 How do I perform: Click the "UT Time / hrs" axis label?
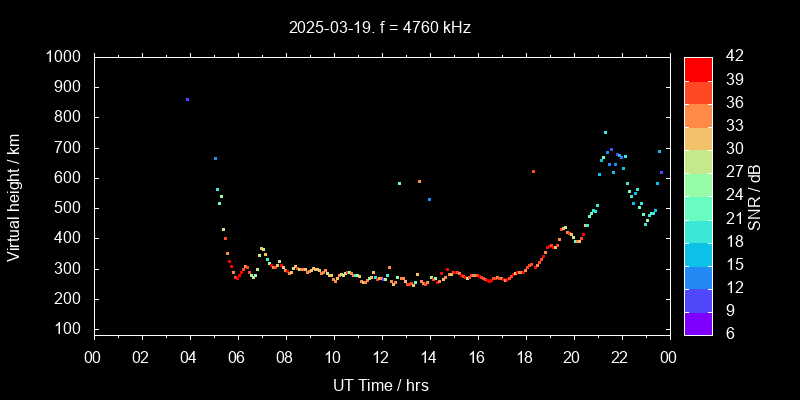(380, 384)
